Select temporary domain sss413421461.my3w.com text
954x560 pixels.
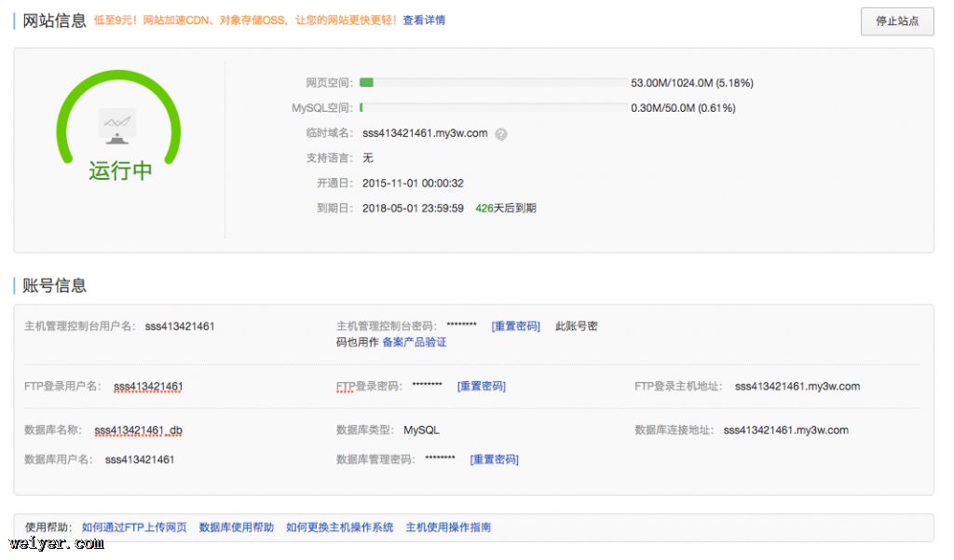click(x=425, y=133)
